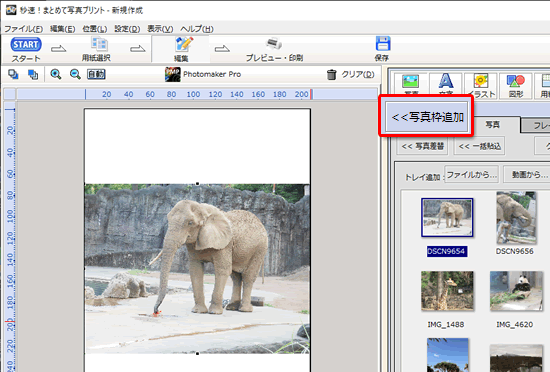
Task: Click the <<写真枠追加 button
Action: tap(427, 117)
